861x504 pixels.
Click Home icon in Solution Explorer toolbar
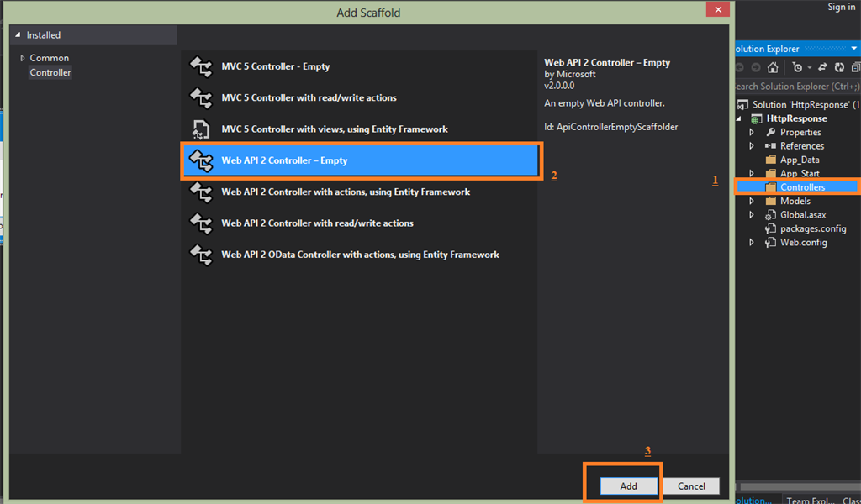[773, 67]
